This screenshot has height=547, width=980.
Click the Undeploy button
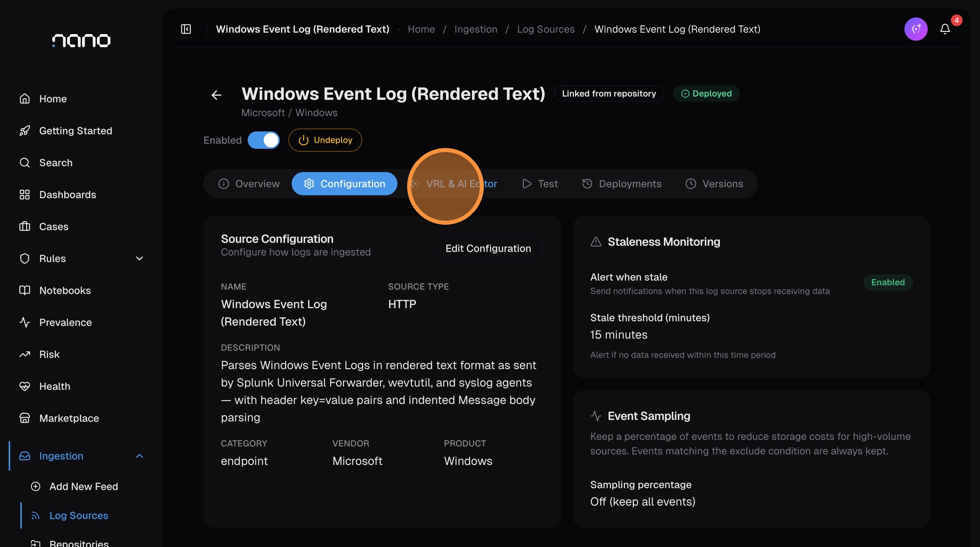(x=325, y=140)
